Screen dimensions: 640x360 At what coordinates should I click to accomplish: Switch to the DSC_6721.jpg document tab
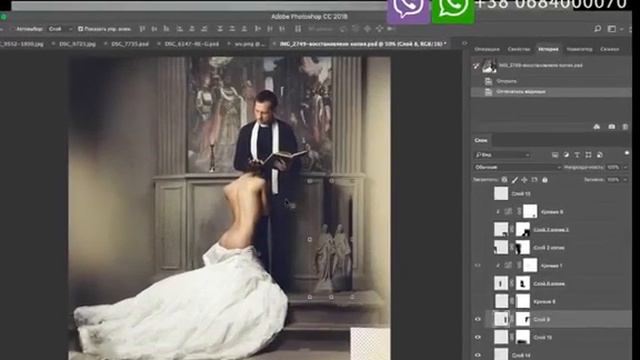(77, 44)
